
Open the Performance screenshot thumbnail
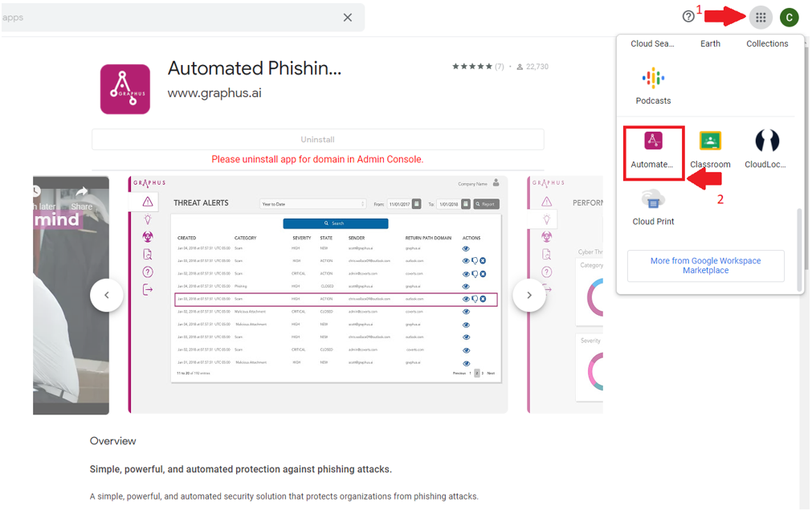click(x=565, y=294)
